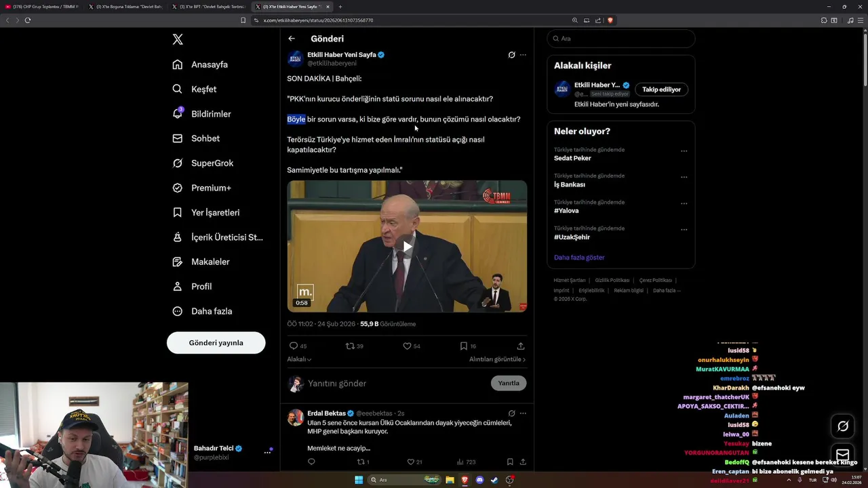
Task: Open Windows Start menu
Action: pyautogui.click(x=359, y=480)
